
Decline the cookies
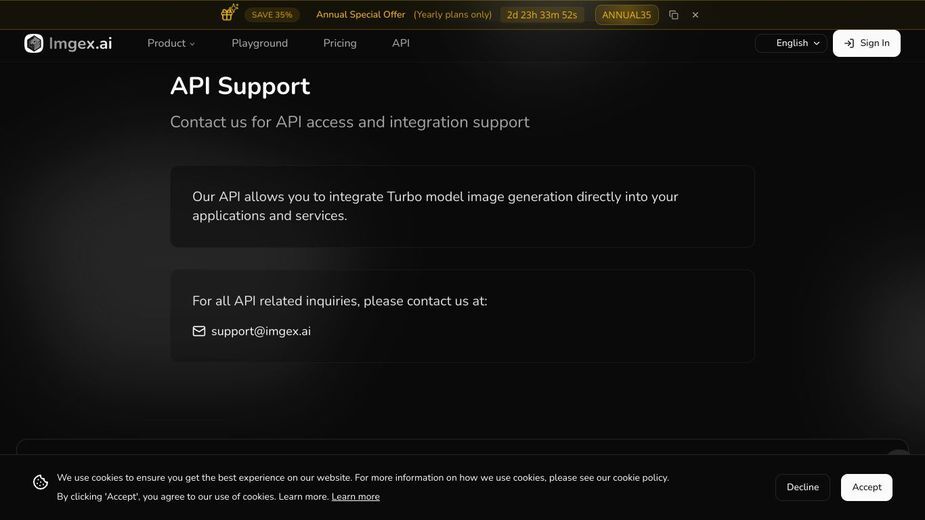[802, 487]
